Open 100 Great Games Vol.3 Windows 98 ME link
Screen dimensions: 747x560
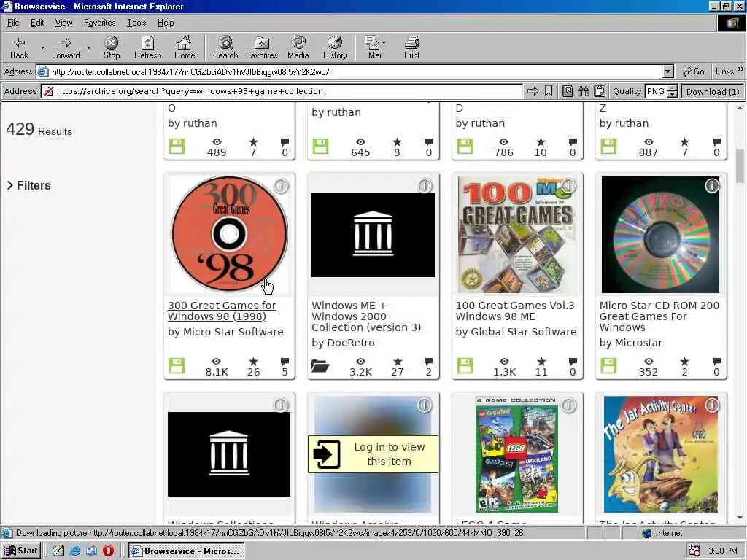(515, 311)
